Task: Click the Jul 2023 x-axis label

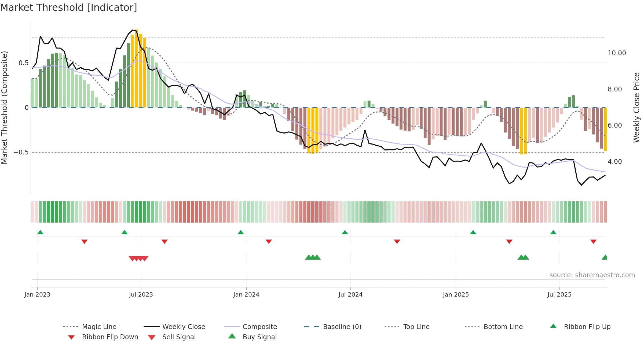Action: (x=141, y=294)
